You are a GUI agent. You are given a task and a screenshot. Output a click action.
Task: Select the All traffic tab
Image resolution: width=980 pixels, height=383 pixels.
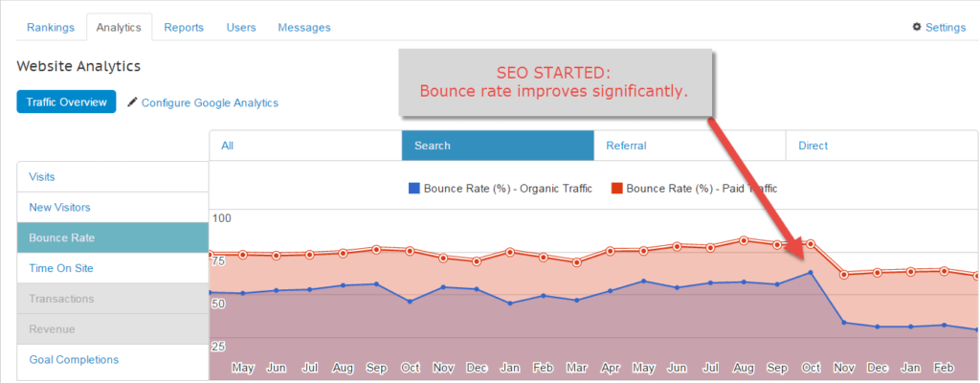pos(305,146)
